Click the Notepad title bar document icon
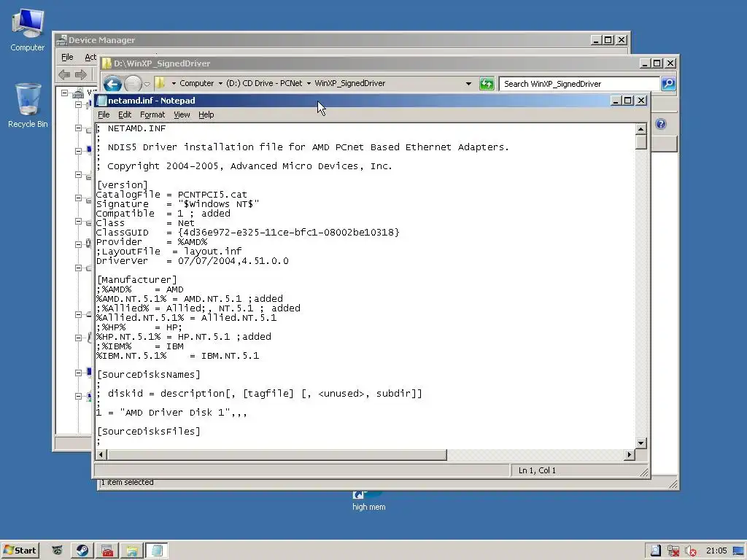 click(101, 101)
